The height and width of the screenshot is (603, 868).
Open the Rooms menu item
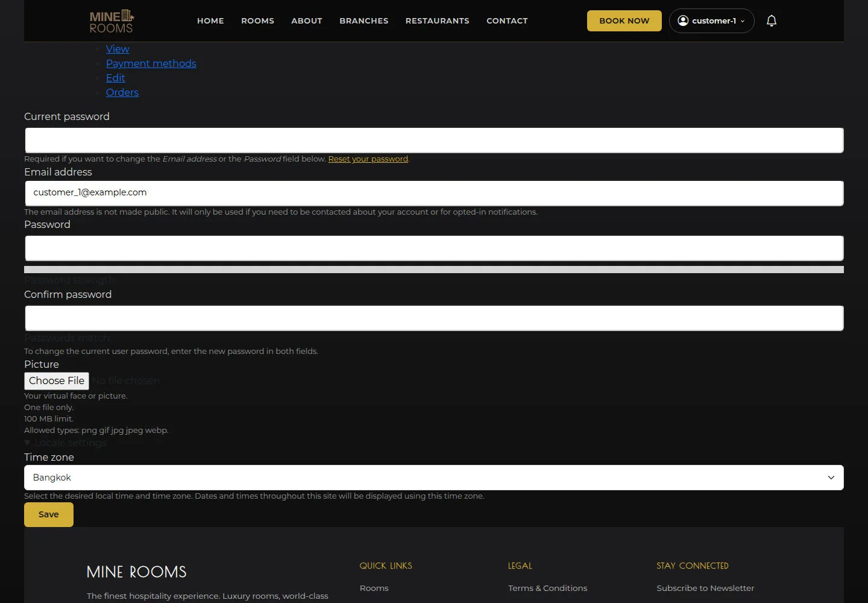click(x=257, y=21)
